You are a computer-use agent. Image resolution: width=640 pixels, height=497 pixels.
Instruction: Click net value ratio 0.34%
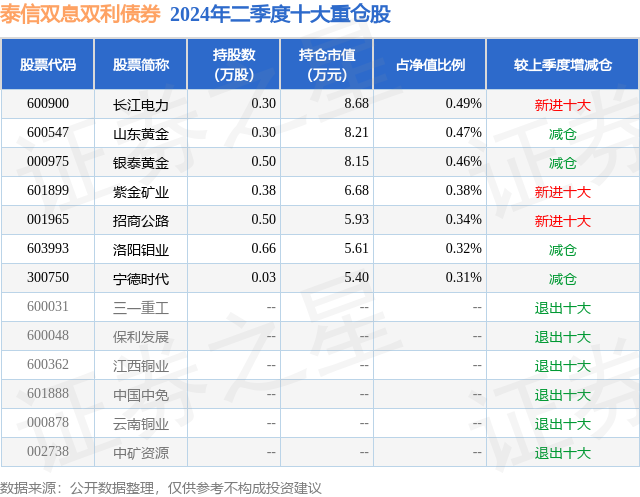coord(463,220)
